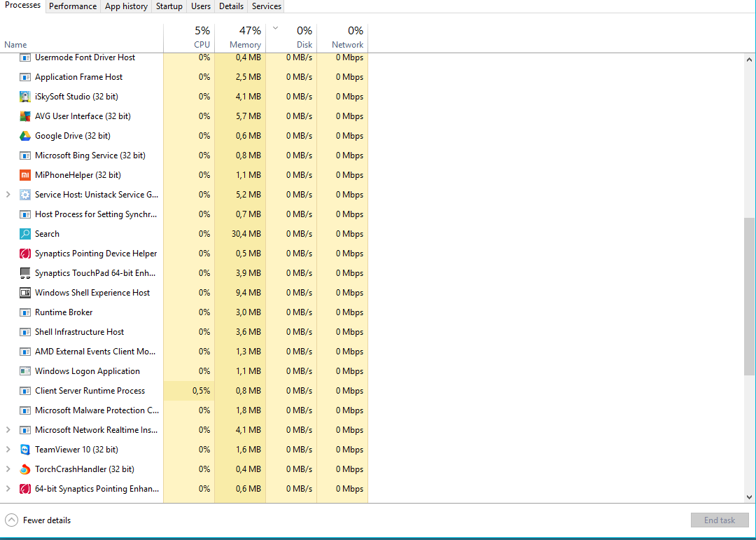Select Microsoft Bing Service (32 bit) name

pos(90,155)
